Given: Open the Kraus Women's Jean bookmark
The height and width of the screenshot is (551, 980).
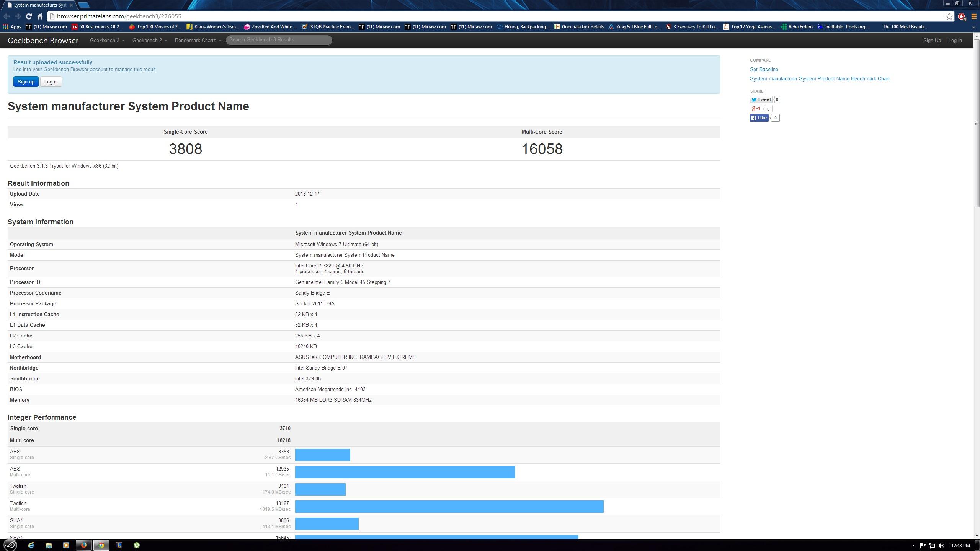Looking at the screenshot, I should 213,27.
